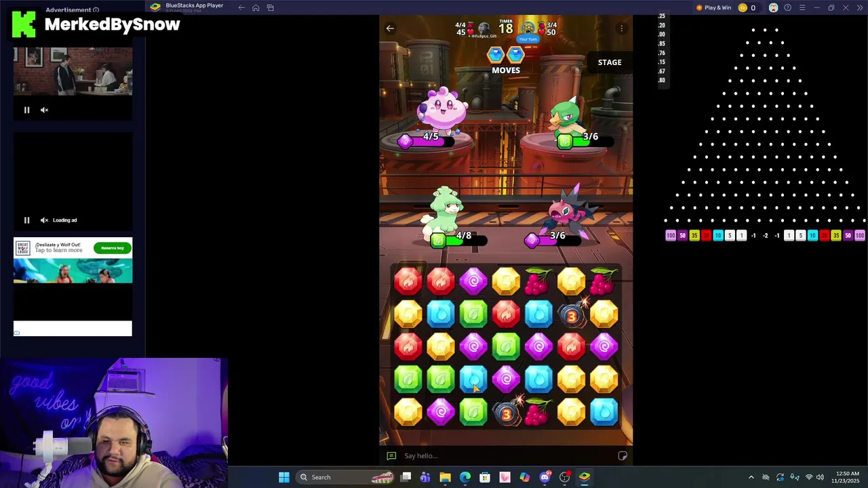The width and height of the screenshot is (868, 488).
Task: Tap the bomb gem in the bottom row
Action: [506, 413]
